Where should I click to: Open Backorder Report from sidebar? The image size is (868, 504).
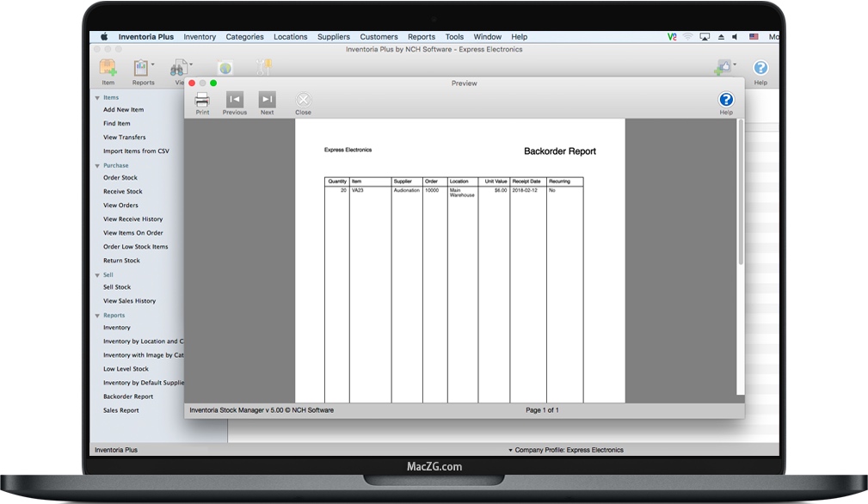128,396
